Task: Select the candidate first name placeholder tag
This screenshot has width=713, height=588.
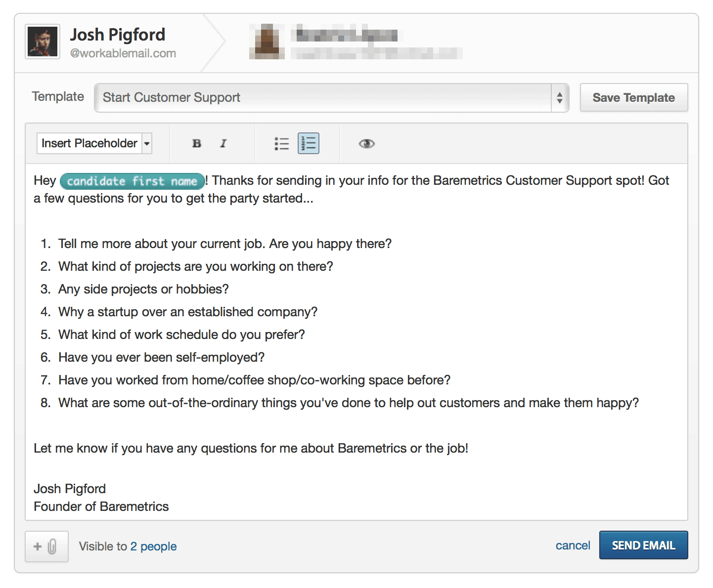Action: click(132, 181)
